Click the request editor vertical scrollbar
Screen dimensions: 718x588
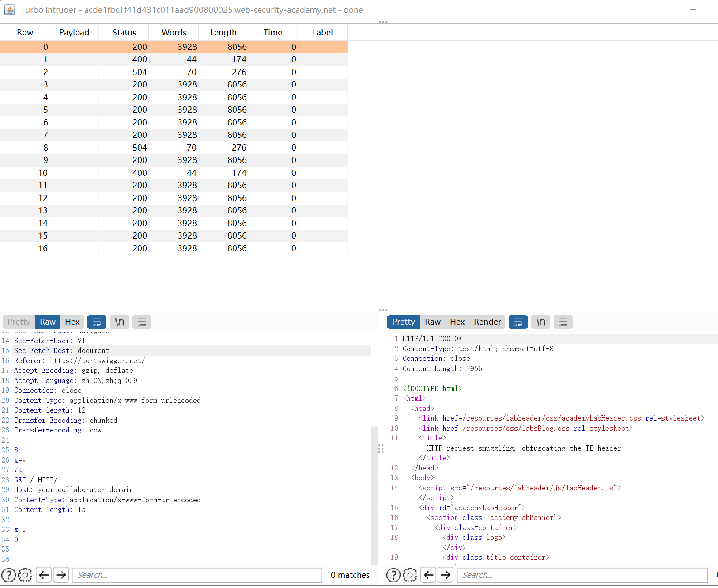tap(374, 495)
